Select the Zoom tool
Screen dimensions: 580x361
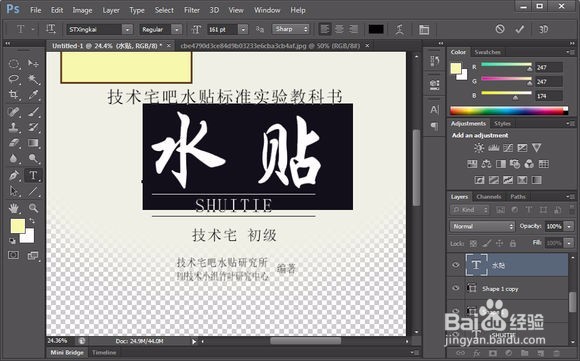click(x=33, y=208)
